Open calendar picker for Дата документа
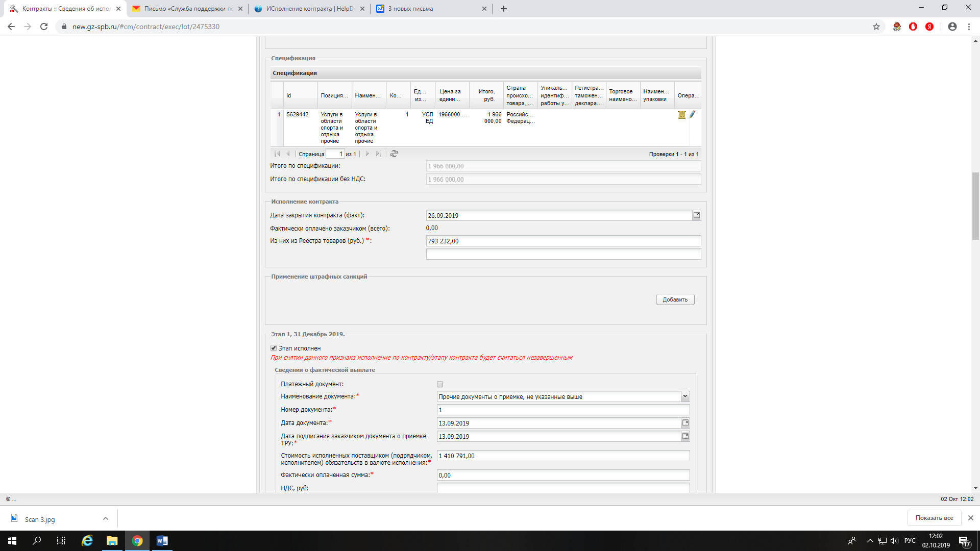Screen dimensions: 980x551 (685, 423)
